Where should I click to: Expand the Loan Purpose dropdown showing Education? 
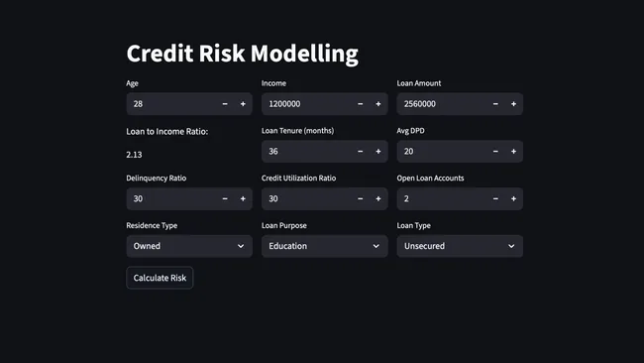(324, 246)
